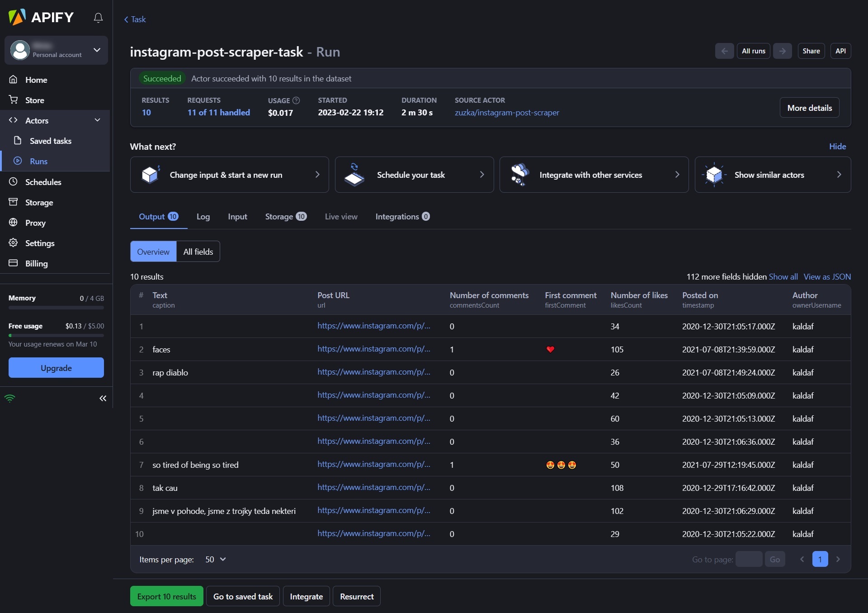Click the Go to page input field
The image size is (868, 613).
click(x=749, y=559)
